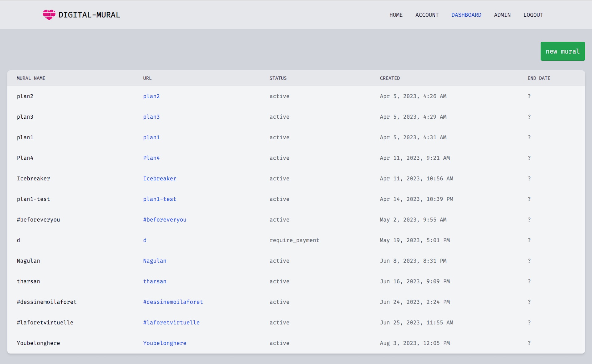Create a new mural with green button
Viewport: 592px width, 364px height.
pyautogui.click(x=562, y=51)
